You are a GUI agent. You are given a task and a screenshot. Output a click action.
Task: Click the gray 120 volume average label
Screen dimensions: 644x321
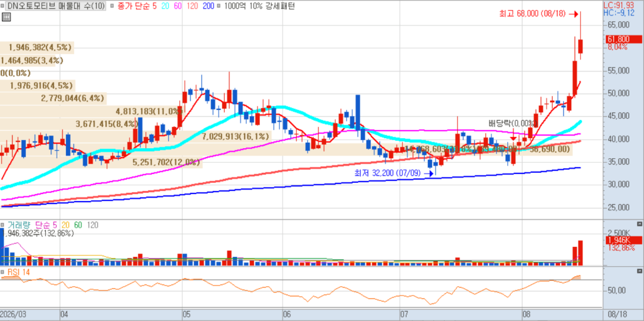tap(93, 225)
